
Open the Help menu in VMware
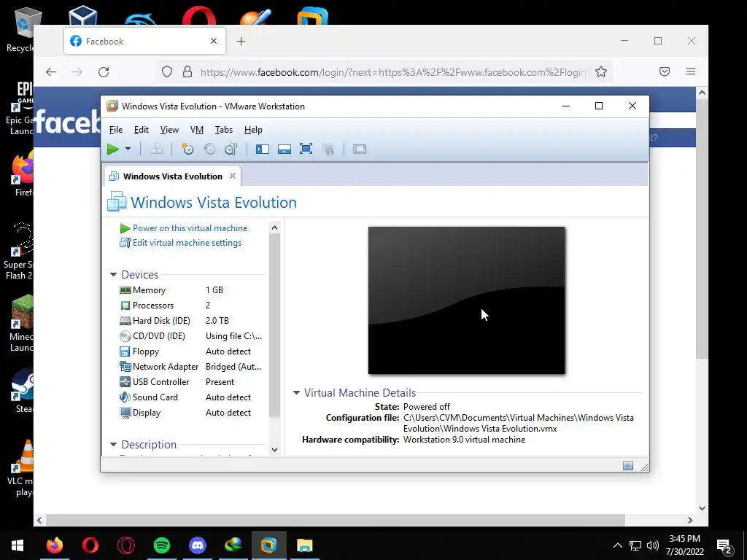pos(253,130)
